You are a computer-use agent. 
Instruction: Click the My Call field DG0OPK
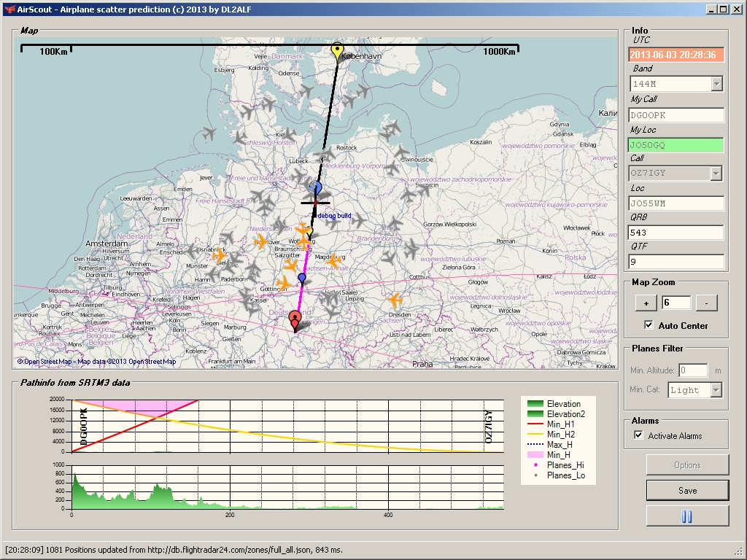pyautogui.click(x=676, y=115)
